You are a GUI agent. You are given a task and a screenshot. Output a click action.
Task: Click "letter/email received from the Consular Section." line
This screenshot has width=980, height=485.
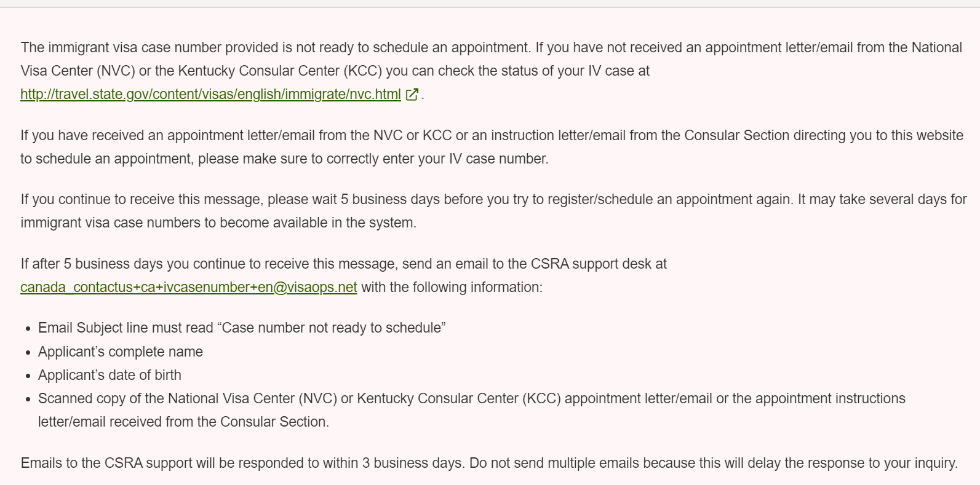pos(183,422)
